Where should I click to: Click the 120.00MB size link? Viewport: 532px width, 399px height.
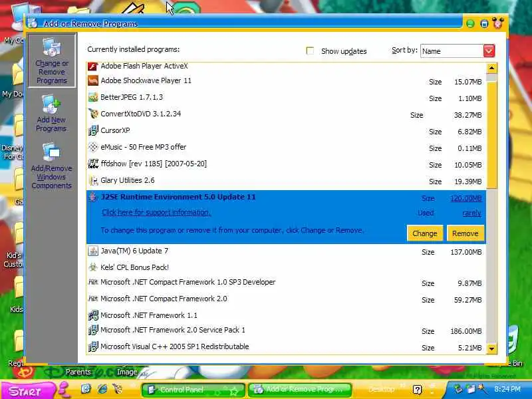466,198
